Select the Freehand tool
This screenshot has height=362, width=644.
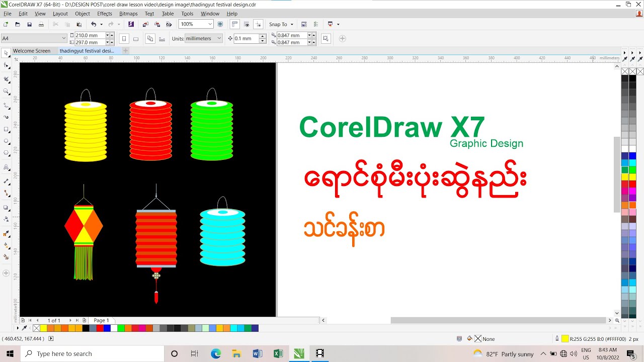tap(6, 105)
